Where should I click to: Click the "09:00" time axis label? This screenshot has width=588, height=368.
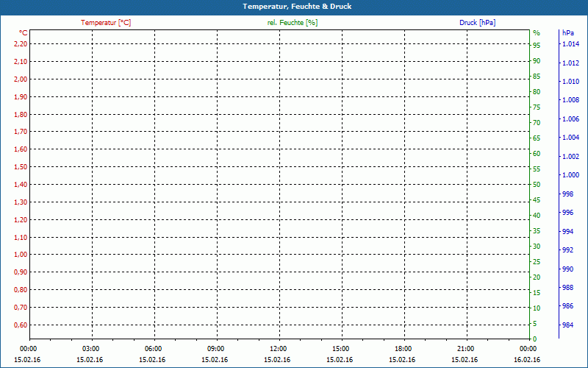215,349
